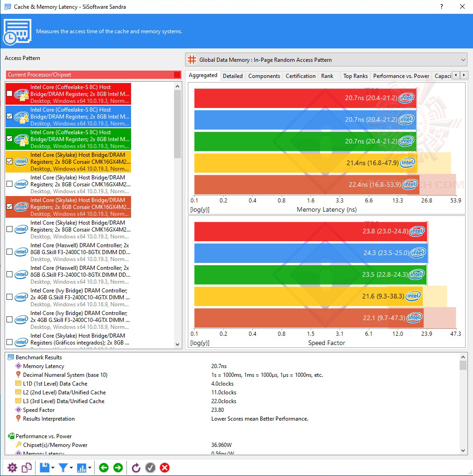Image resolution: width=473 pixels, height=476 pixels.
Task: Uncheck the green Coffeelake-S 8C entry checkbox
Action: point(9,139)
